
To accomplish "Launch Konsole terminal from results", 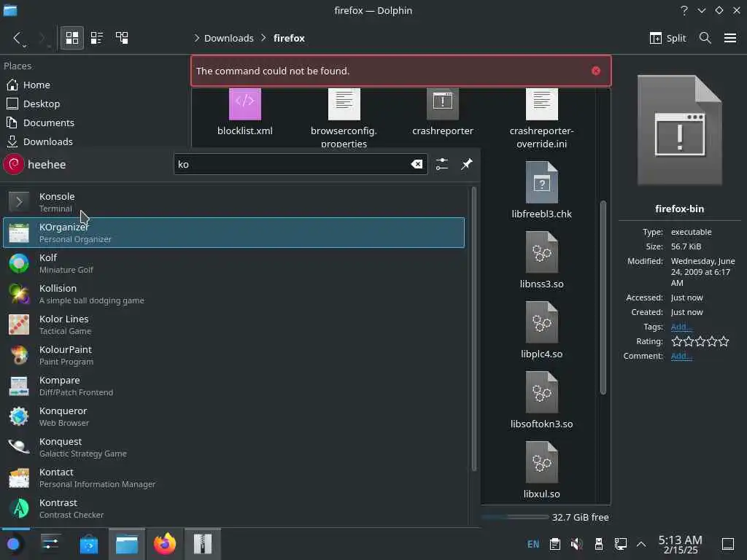I will click(233, 202).
